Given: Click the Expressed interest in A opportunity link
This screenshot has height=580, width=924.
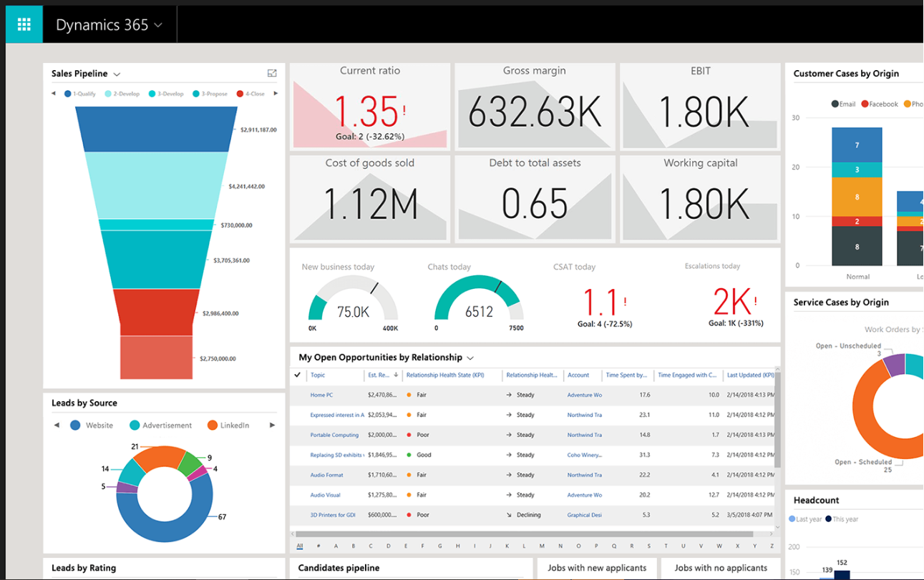Looking at the screenshot, I should (337, 415).
